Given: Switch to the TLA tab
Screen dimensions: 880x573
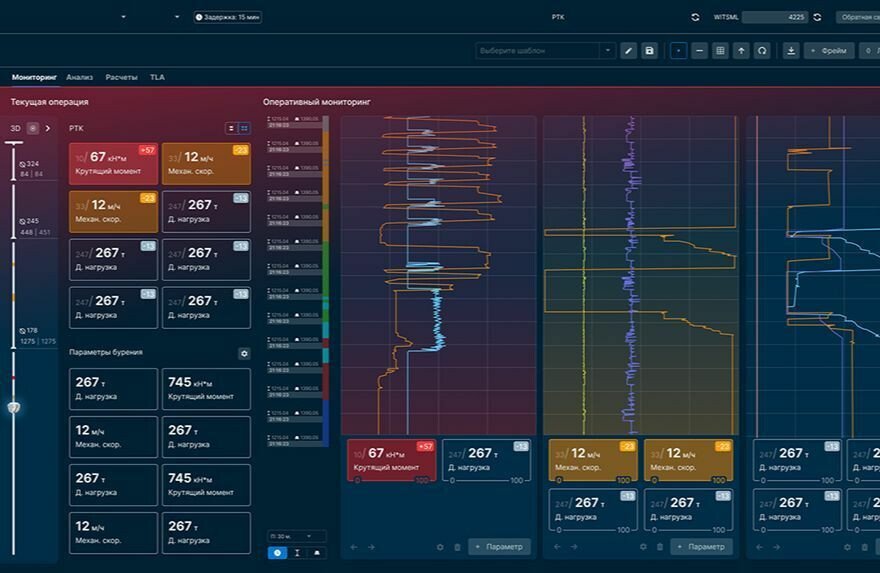Looking at the screenshot, I should [157, 77].
